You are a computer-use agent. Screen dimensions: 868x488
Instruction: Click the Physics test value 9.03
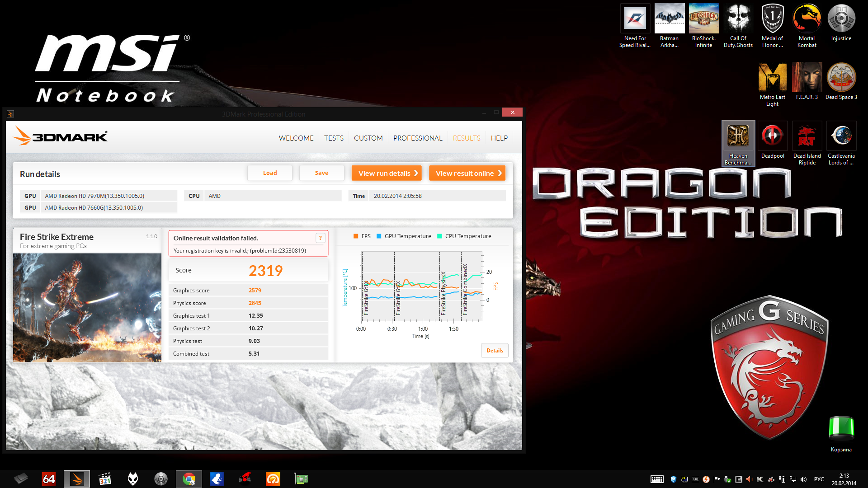[x=254, y=341]
